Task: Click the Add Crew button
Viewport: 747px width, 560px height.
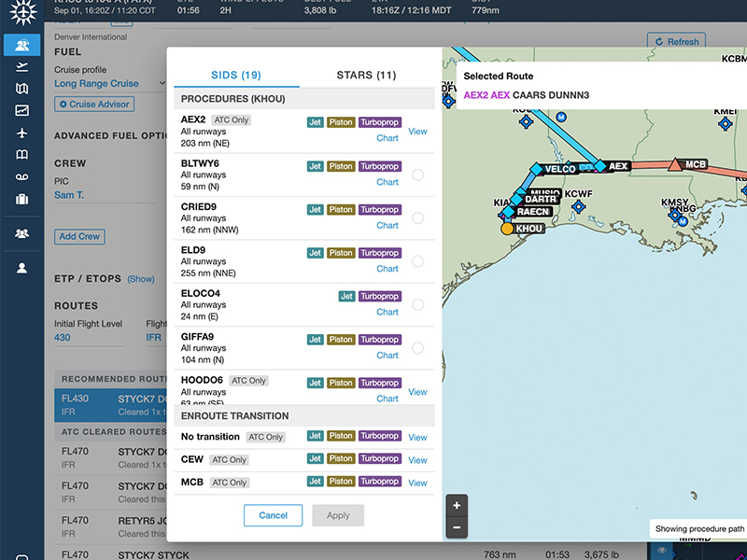Action: [x=79, y=236]
